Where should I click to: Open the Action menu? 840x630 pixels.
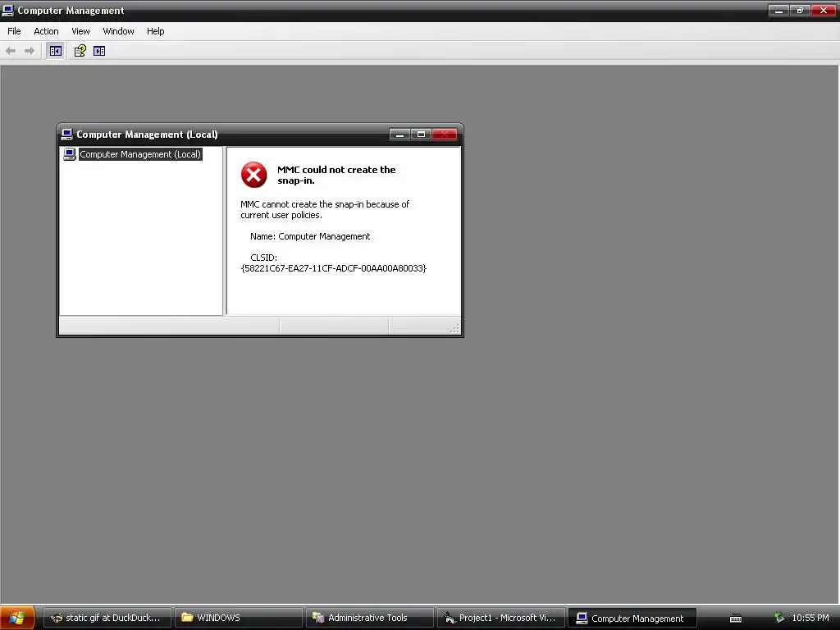tap(46, 31)
